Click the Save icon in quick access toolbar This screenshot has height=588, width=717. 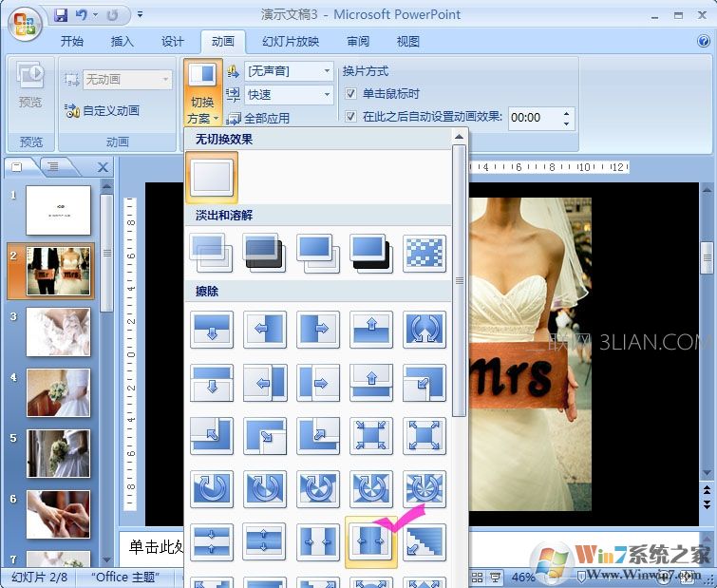[62, 15]
